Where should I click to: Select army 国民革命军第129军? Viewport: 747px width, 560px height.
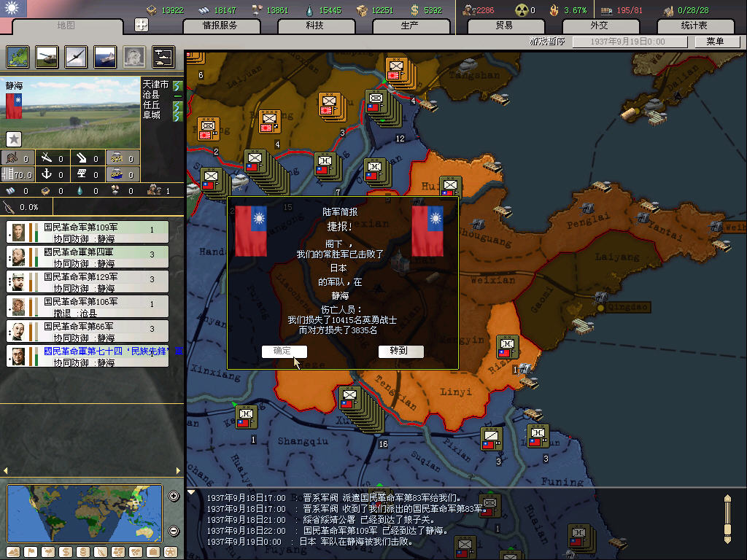click(x=88, y=282)
